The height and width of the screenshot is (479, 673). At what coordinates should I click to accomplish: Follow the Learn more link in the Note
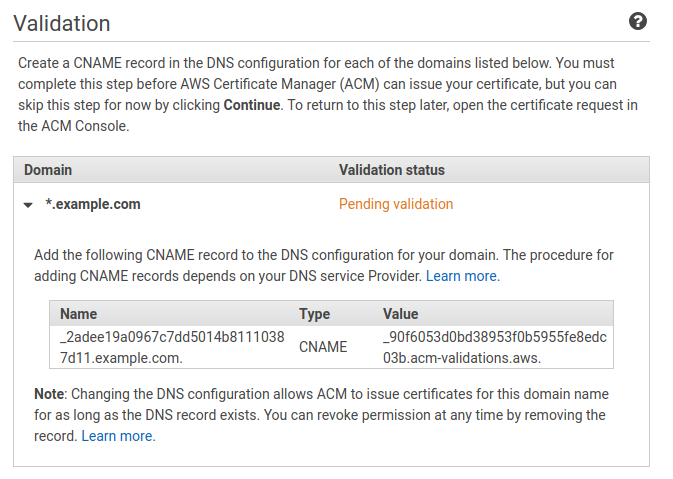(x=118, y=436)
